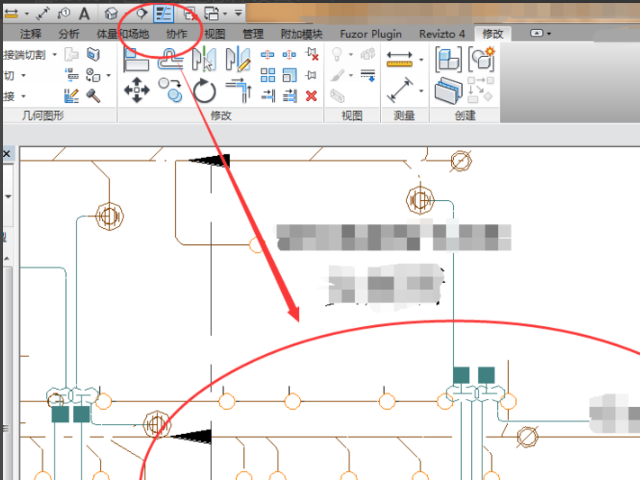Click the Close Hidden Windows icon
Image resolution: width=640 pixels, height=480 pixels.
click(x=190, y=14)
